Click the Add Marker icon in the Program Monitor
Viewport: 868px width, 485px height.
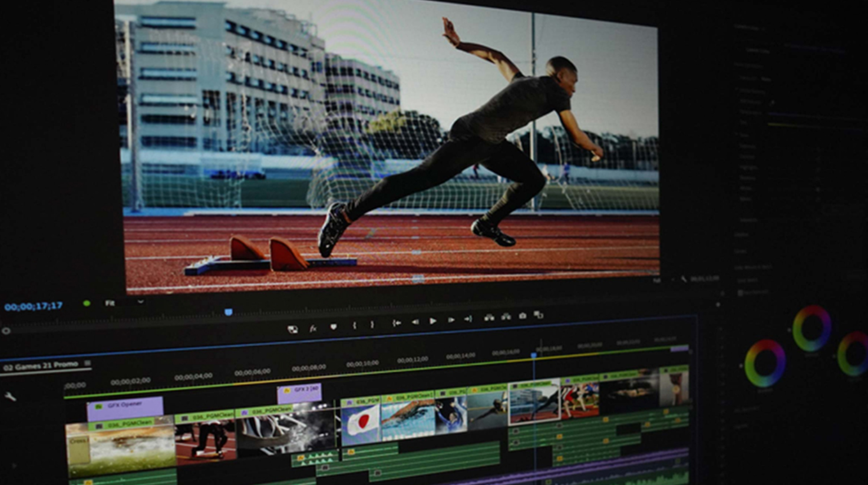click(x=334, y=326)
